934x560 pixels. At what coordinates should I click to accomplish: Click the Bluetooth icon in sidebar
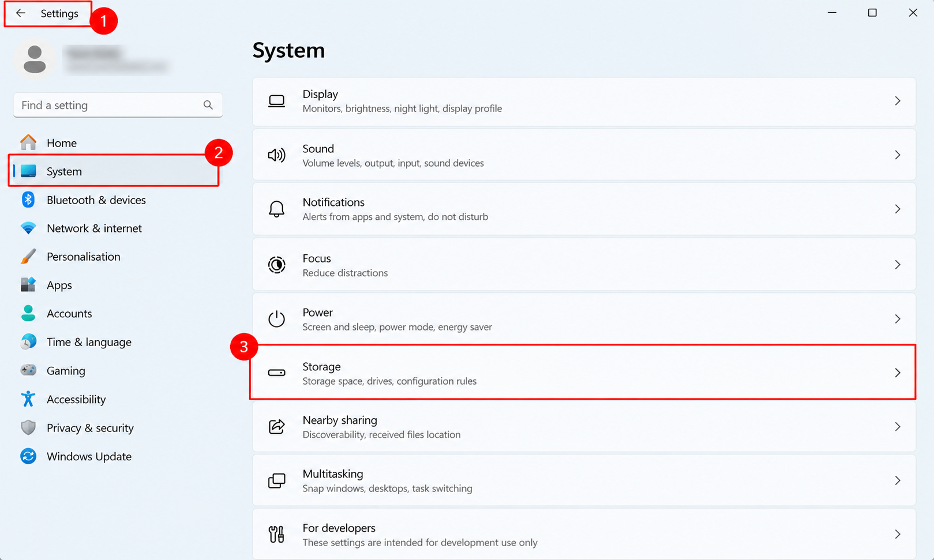28,200
